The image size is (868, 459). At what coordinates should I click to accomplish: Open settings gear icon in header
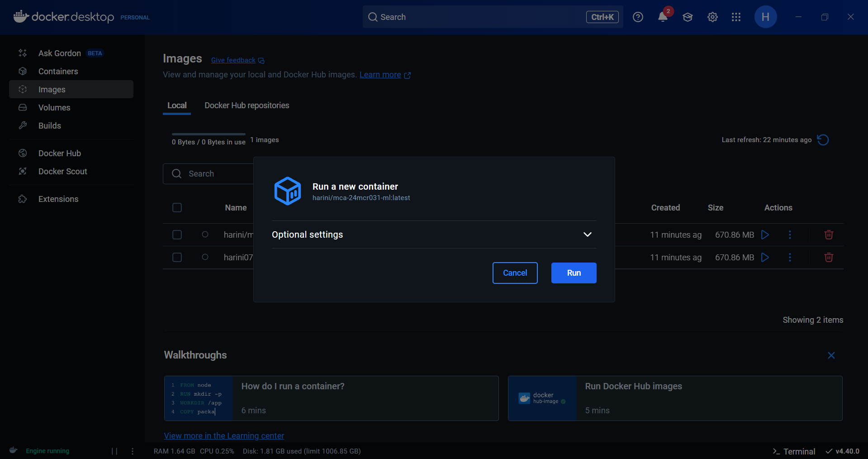click(712, 17)
